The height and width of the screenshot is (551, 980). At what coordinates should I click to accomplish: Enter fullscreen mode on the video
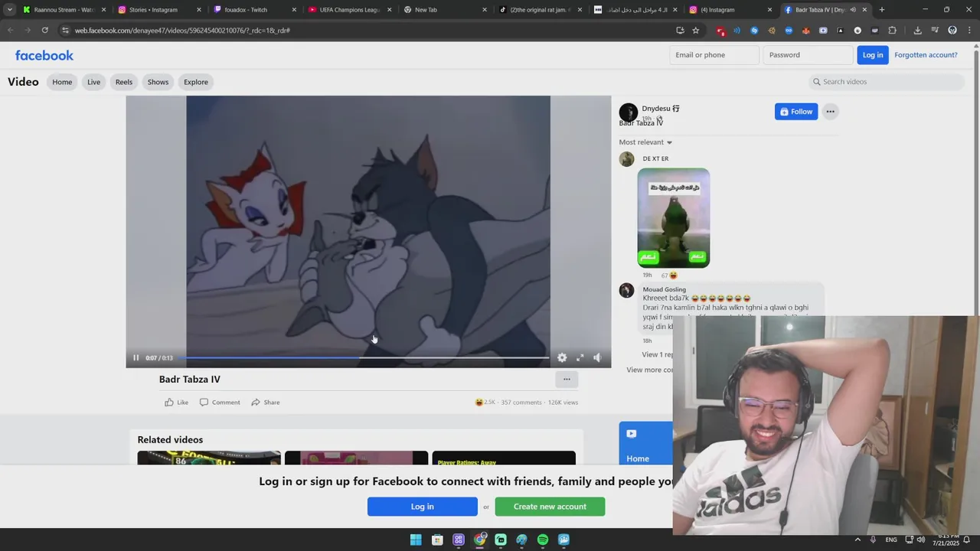click(580, 357)
